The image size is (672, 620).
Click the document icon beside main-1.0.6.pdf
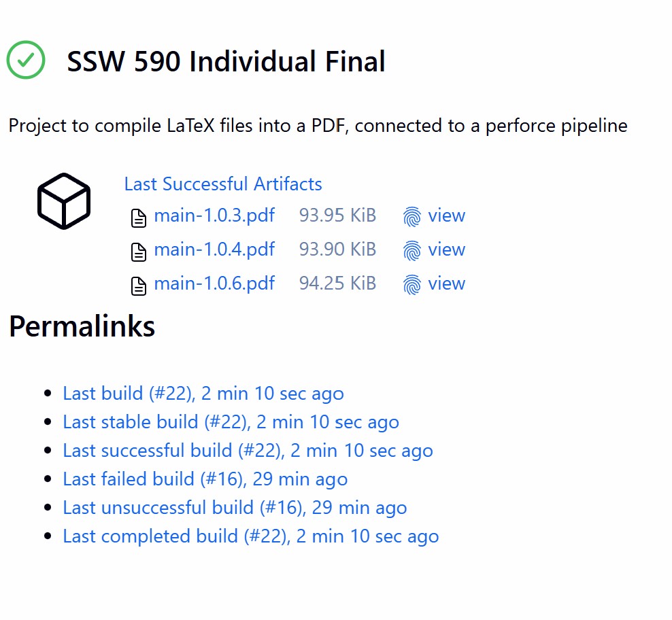pyautogui.click(x=139, y=283)
